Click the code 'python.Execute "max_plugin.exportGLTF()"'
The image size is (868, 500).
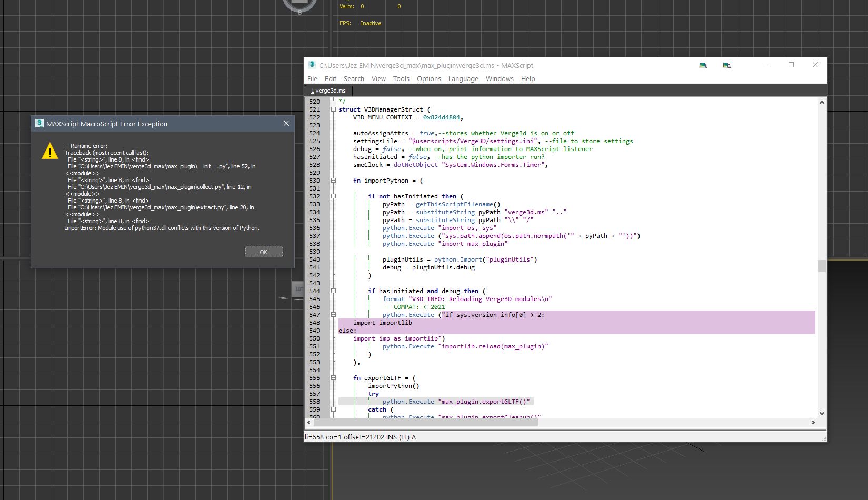coord(456,402)
